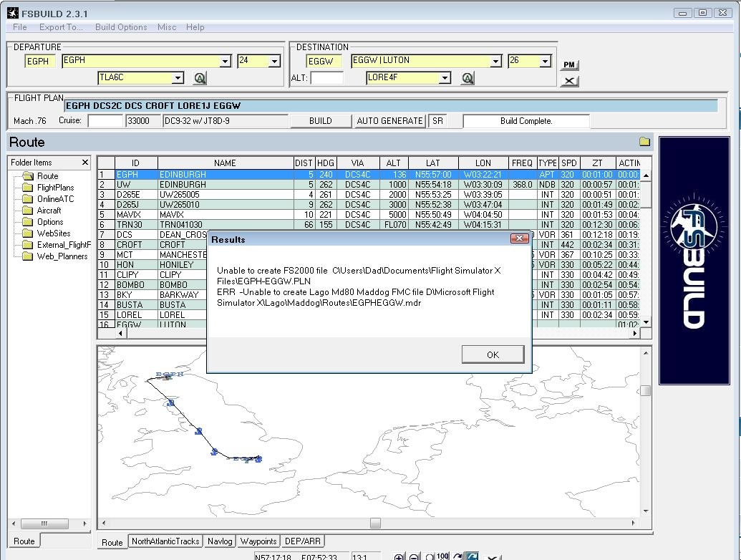Zoom out on the map with minus icon
Screen dimensions: 741x560
tap(414, 556)
